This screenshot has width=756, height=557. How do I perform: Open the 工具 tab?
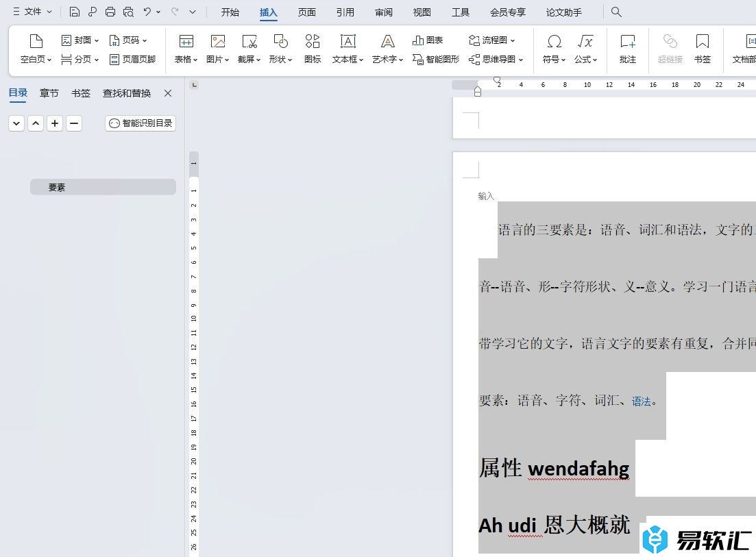click(x=461, y=12)
